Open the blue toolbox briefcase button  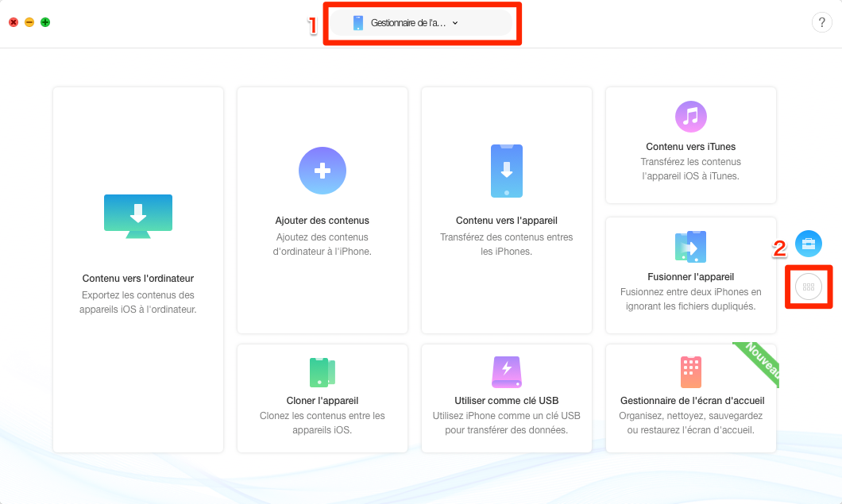808,244
